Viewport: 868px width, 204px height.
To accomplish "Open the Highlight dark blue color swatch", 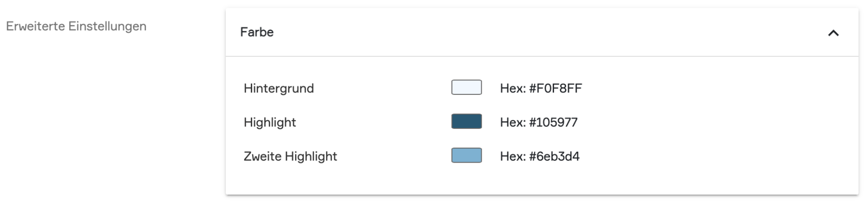I will click(466, 121).
